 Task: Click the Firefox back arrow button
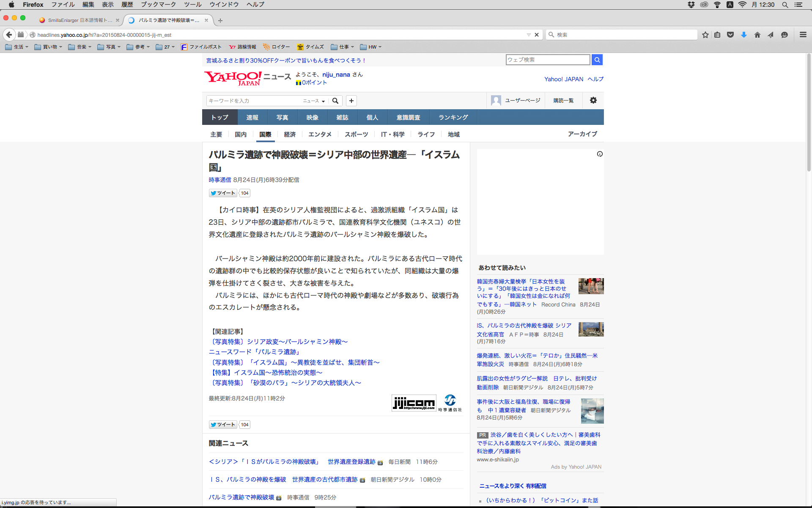[9, 35]
